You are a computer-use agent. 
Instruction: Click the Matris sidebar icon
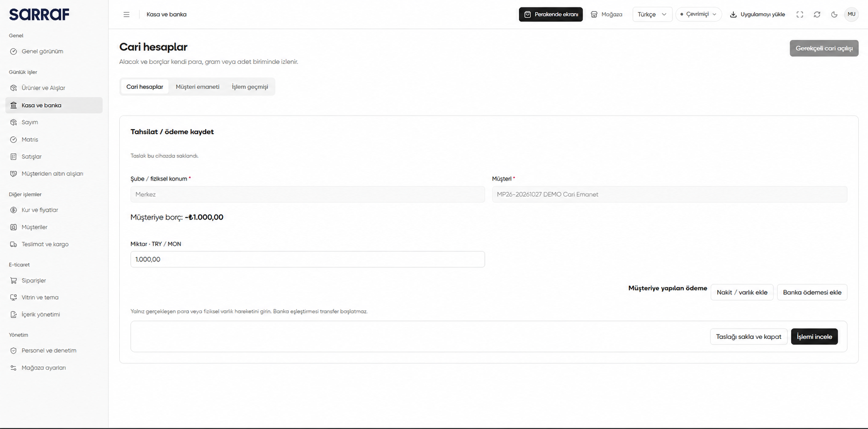tap(14, 140)
